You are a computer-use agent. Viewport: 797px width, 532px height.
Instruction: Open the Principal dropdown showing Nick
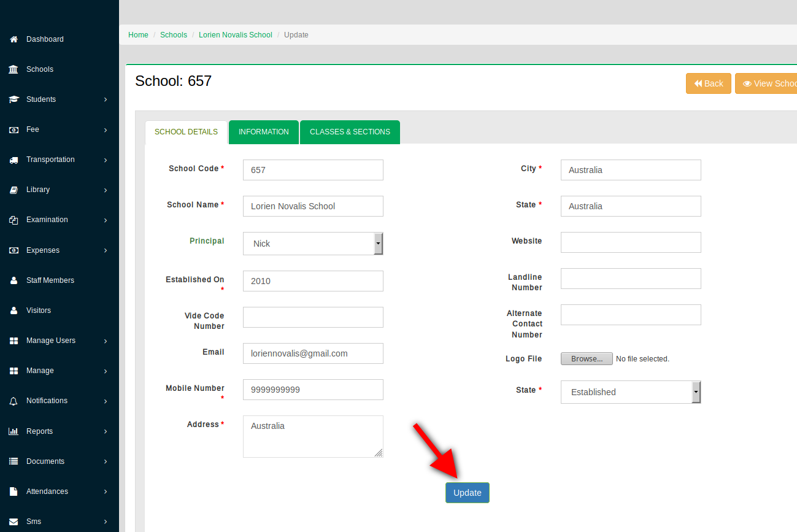pyautogui.click(x=313, y=244)
